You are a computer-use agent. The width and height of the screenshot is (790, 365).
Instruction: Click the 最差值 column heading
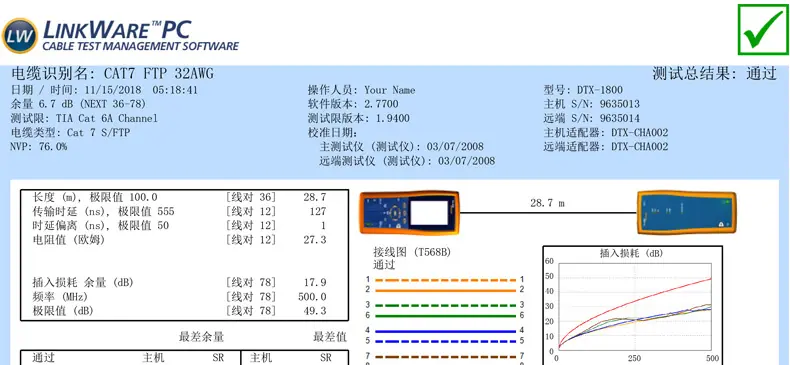click(330, 337)
